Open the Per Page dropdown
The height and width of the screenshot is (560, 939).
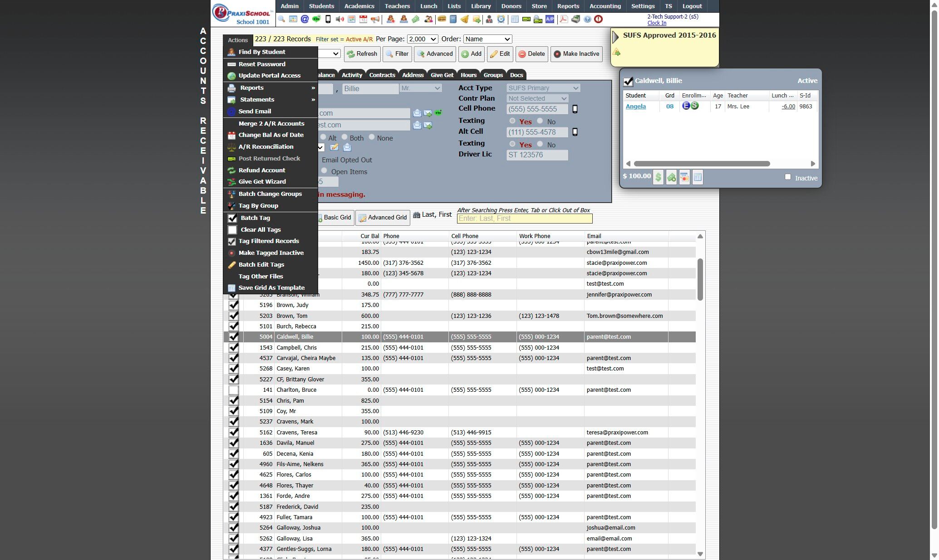(x=422, y=39)
